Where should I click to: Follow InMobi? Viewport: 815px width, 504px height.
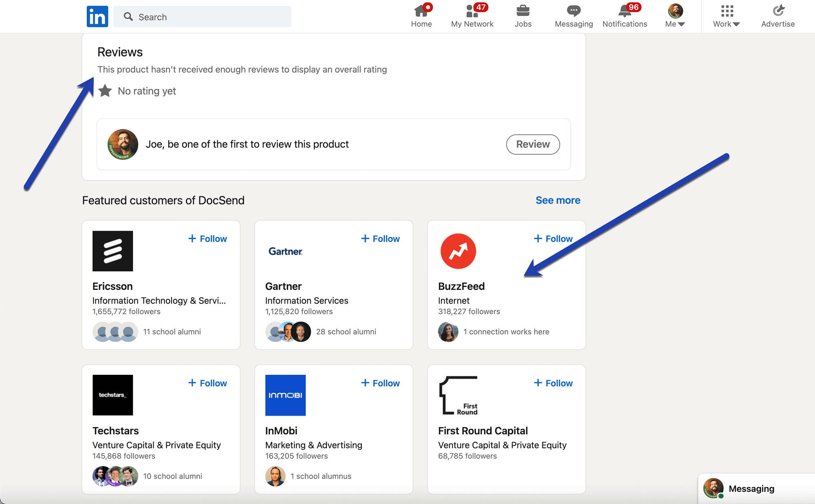coord(380,383)
